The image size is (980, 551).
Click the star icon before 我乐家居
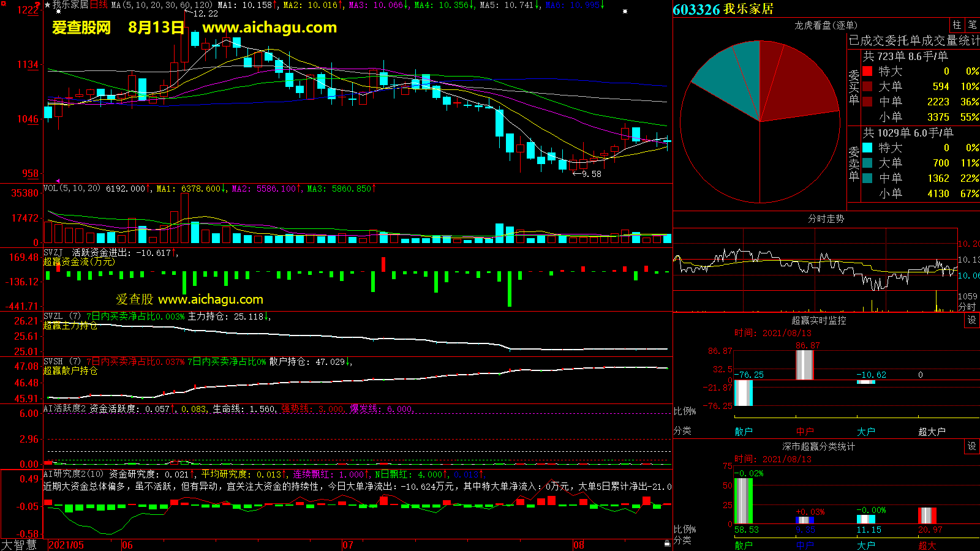47,5
